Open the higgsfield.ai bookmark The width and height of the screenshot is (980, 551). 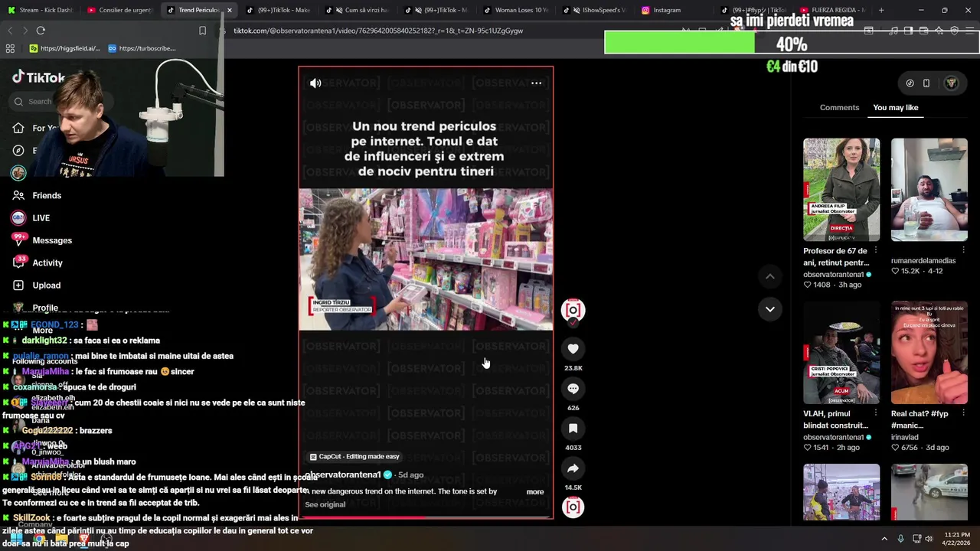click(64, 48)
